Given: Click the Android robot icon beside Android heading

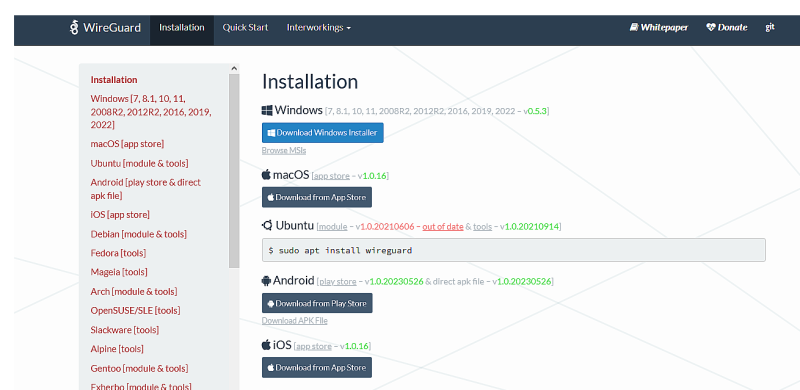Looking at the screenshot, I should pos(266,280).
